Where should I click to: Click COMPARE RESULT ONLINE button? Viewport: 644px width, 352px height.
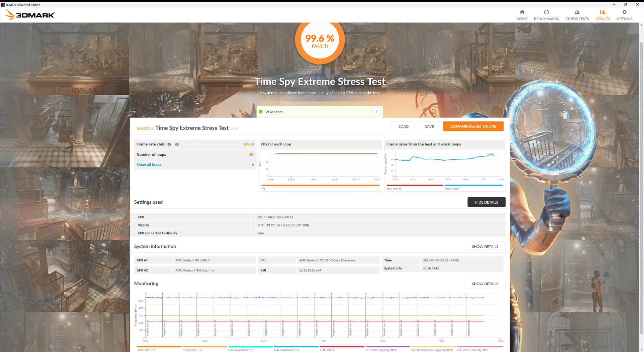pos(473,127)
